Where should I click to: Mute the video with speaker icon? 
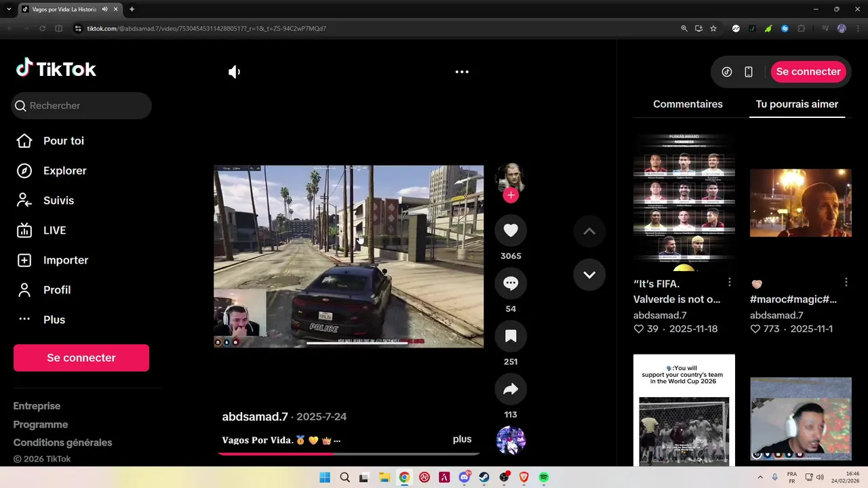[235, 72]
